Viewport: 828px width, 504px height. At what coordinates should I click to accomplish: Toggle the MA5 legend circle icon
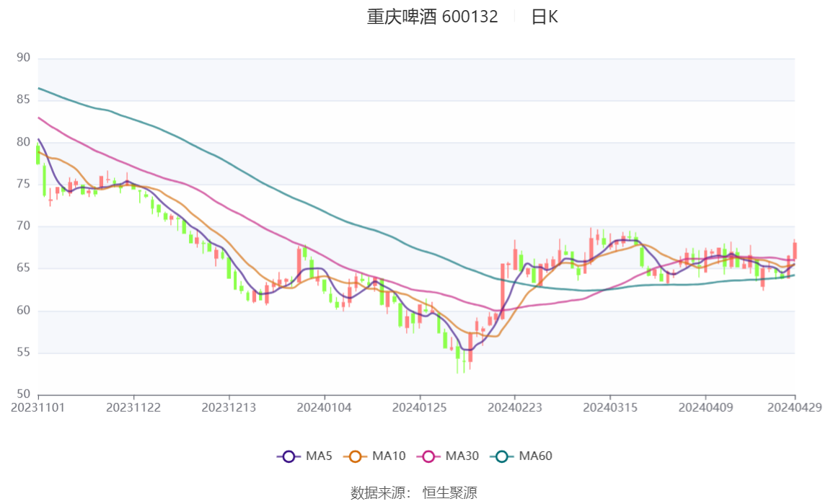(x=289, y=456)
